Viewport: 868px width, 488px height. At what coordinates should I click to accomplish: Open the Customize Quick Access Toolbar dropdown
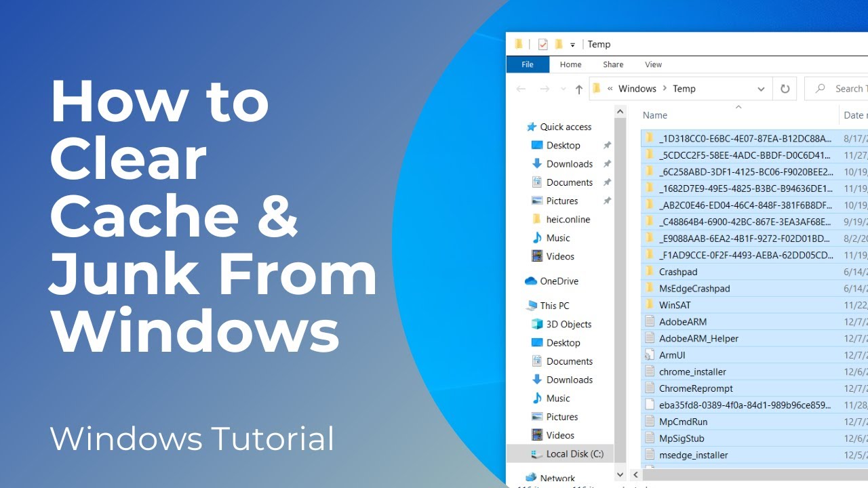coord(572,45)
